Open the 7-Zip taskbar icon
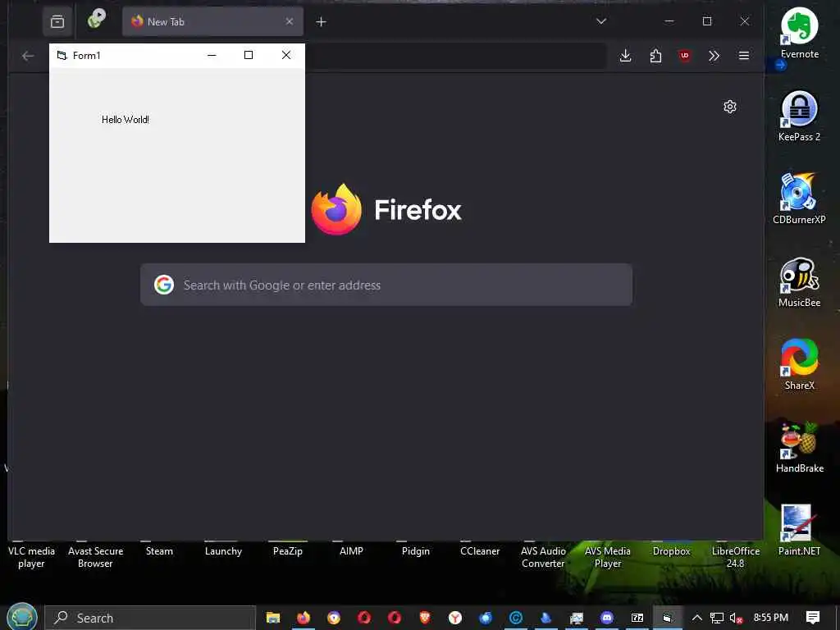Image resolution: width=840 pixels, height=630 pixels. point(637,618)
